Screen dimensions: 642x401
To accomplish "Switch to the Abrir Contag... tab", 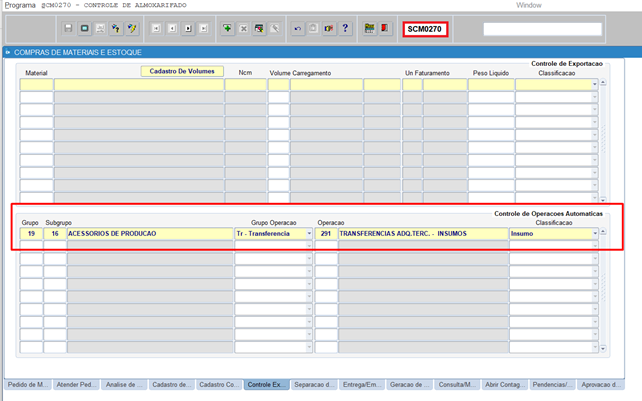I will pyautogui.click(x=504, y=385).
